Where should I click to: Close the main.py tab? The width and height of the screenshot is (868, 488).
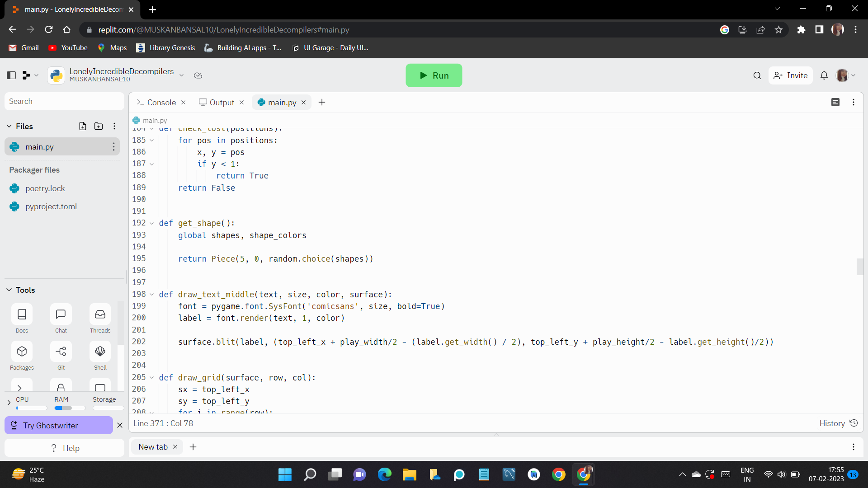[x=304, y=103]
